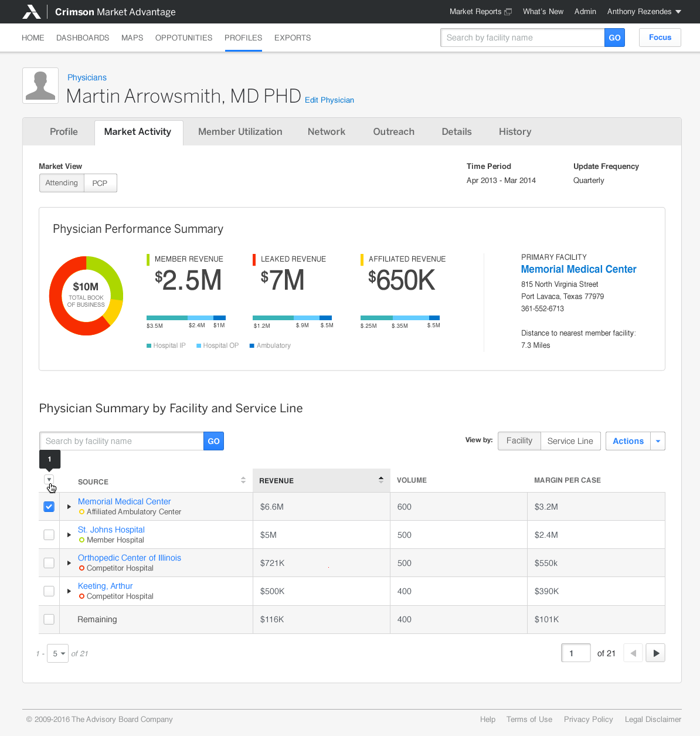This screenshot has height=736, width=700.
Task: Expand the Keeting, Arthur row
Action: (69, 591)
